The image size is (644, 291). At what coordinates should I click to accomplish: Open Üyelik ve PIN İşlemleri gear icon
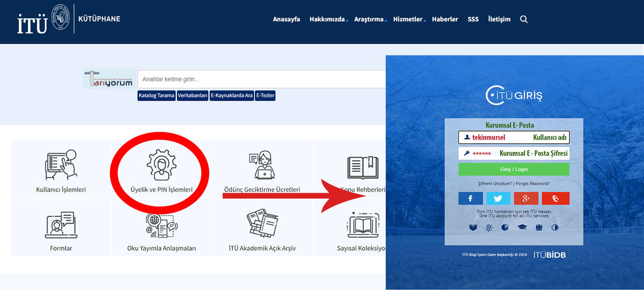(x=161, y=165)
